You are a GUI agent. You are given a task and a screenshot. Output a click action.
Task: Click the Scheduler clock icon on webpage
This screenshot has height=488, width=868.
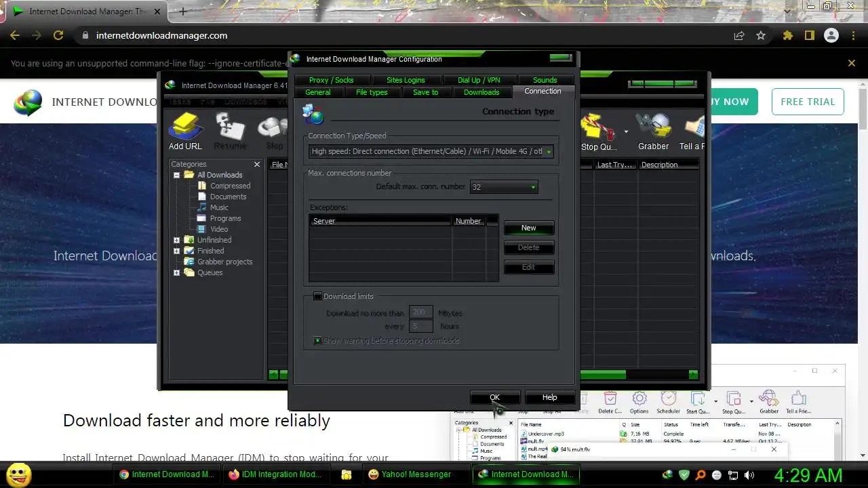point(668,402)
